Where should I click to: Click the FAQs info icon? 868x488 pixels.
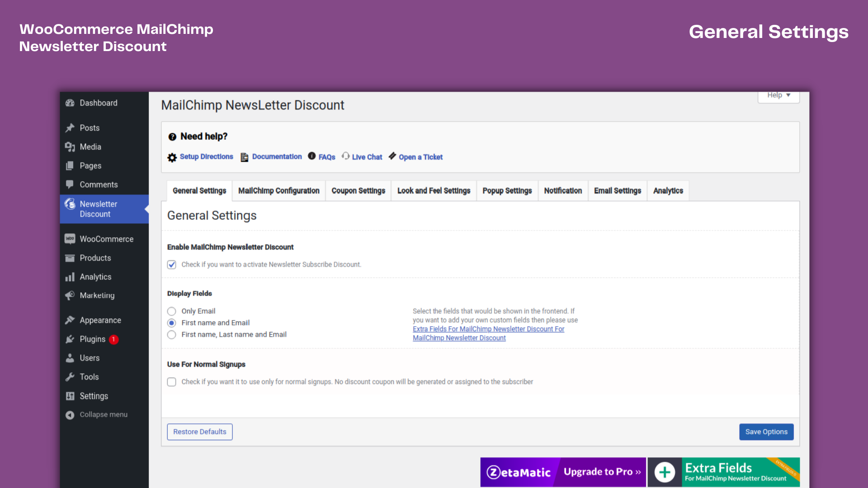click(312, 156)
